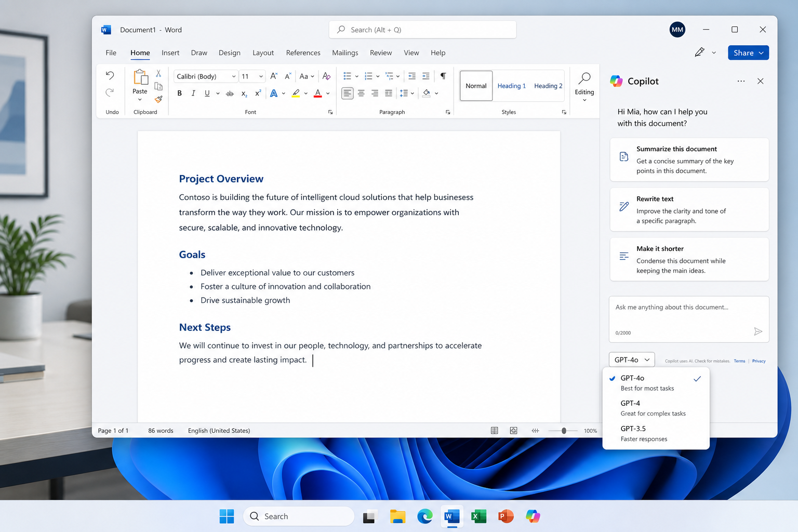Justify the paragraph text

389,94
